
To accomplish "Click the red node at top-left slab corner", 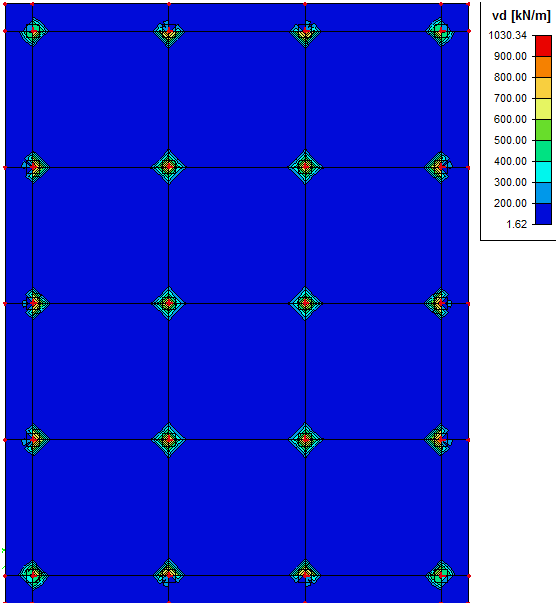I will [x=5, y=4].
